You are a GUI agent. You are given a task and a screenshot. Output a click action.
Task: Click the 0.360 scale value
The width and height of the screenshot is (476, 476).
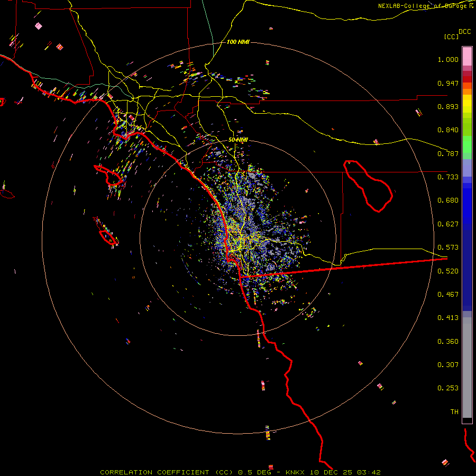coord(448,342)
